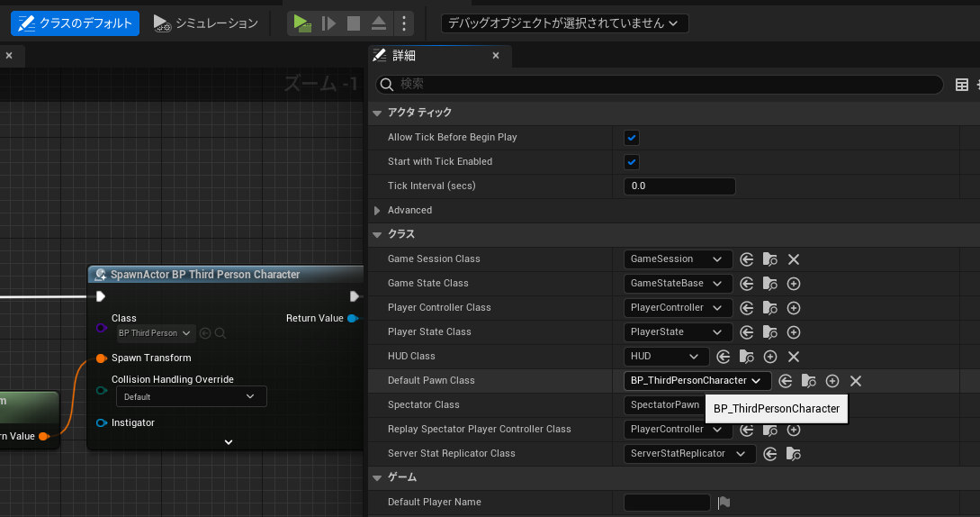980x517 pixels.
Task: Open the Default Pawn Class dropdown
Action: click(697, 381)
